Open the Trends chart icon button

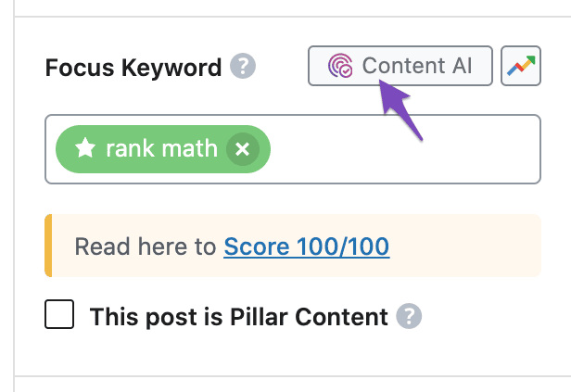tap(520, 66)
